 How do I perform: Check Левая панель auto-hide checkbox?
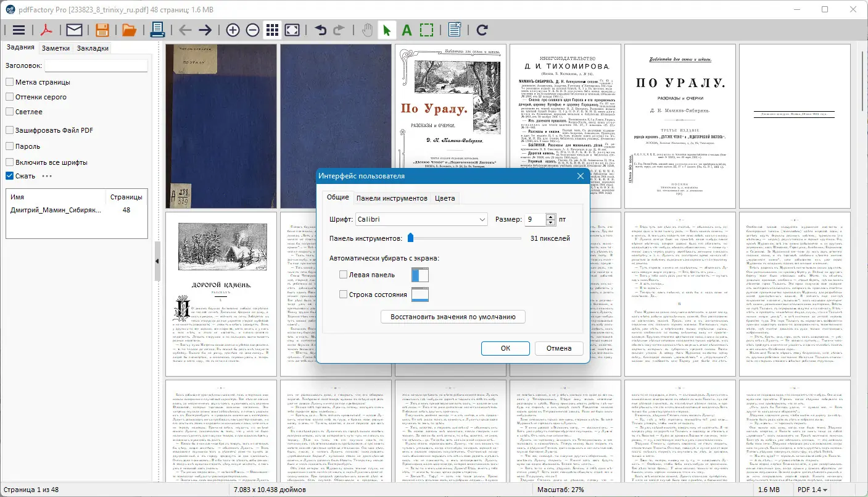344,275
